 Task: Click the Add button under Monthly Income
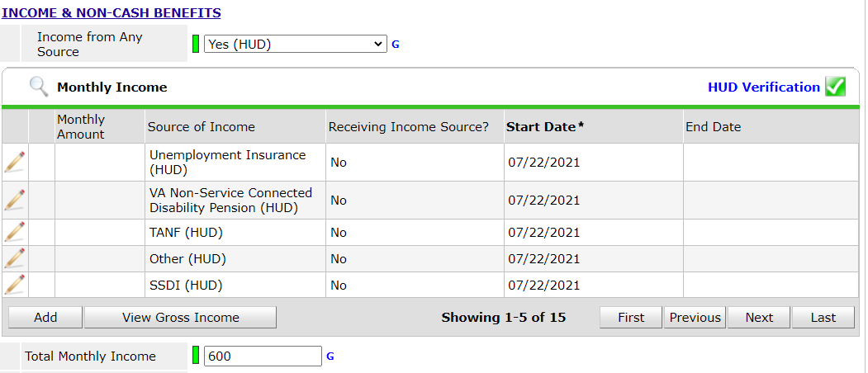pos(45,318)
